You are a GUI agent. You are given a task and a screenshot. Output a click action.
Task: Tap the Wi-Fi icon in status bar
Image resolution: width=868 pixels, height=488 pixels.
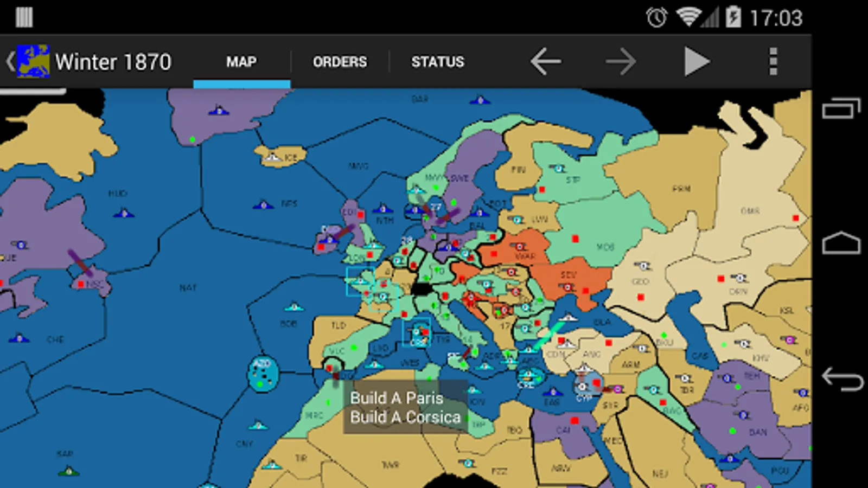[x=689, y=17]
